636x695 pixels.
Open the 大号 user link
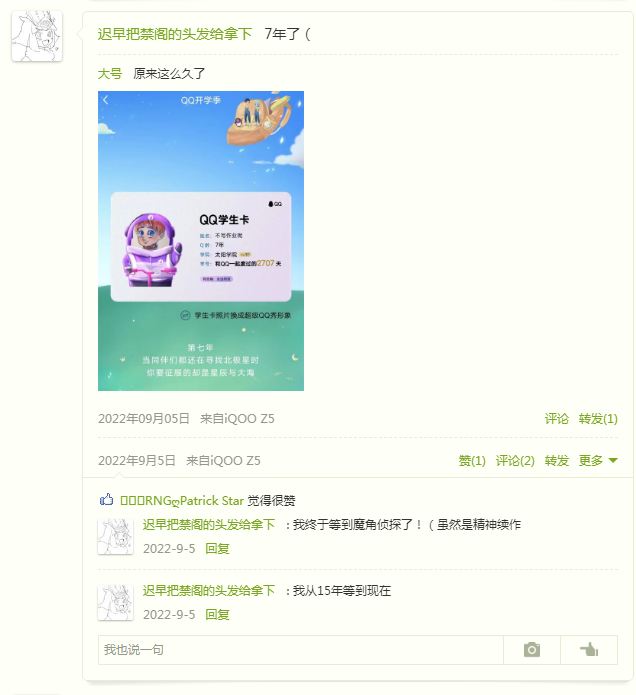click(x=109, y=74)
